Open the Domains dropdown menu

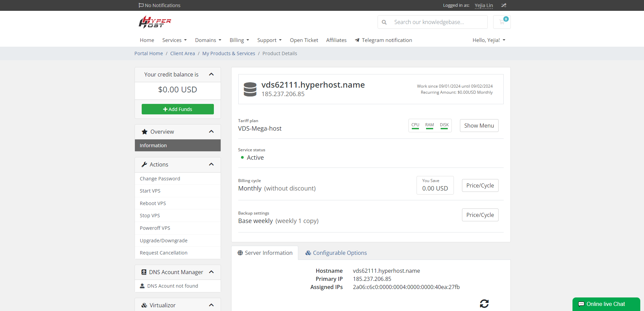(x=208, y=40)
